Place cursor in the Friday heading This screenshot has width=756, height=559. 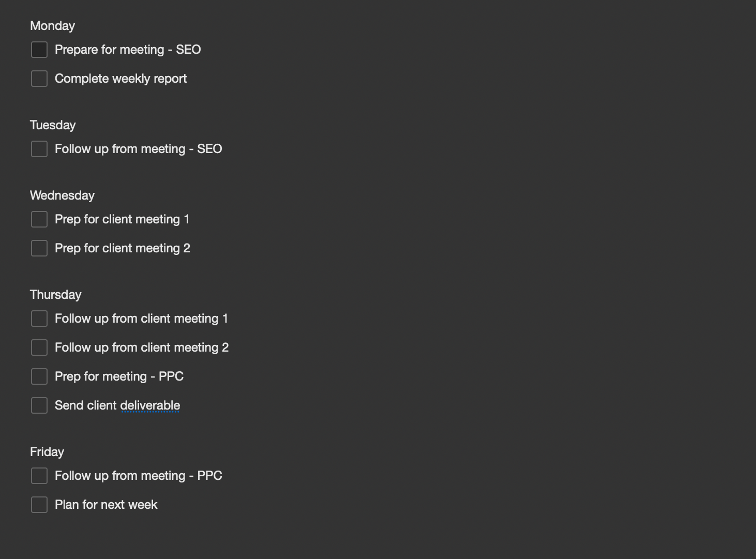click(47, 452)
